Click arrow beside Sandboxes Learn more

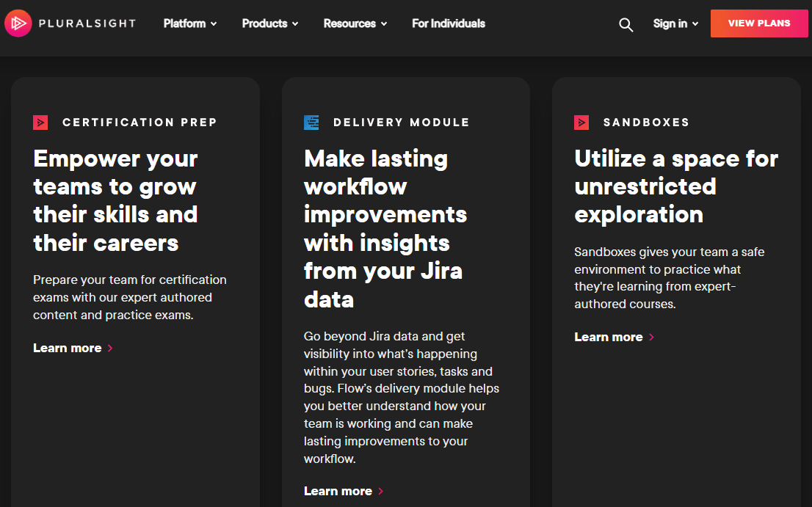pos(651,338)
